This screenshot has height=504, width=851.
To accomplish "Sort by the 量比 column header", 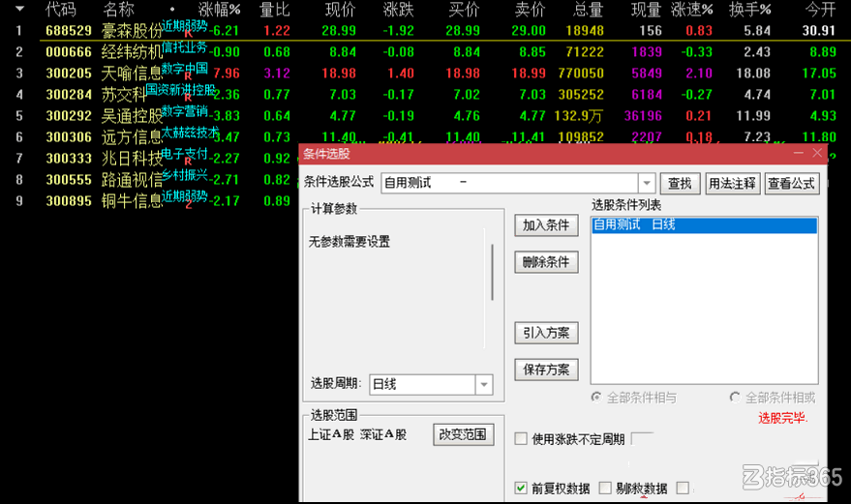I will pyautogui.click(x=275, y=10).
